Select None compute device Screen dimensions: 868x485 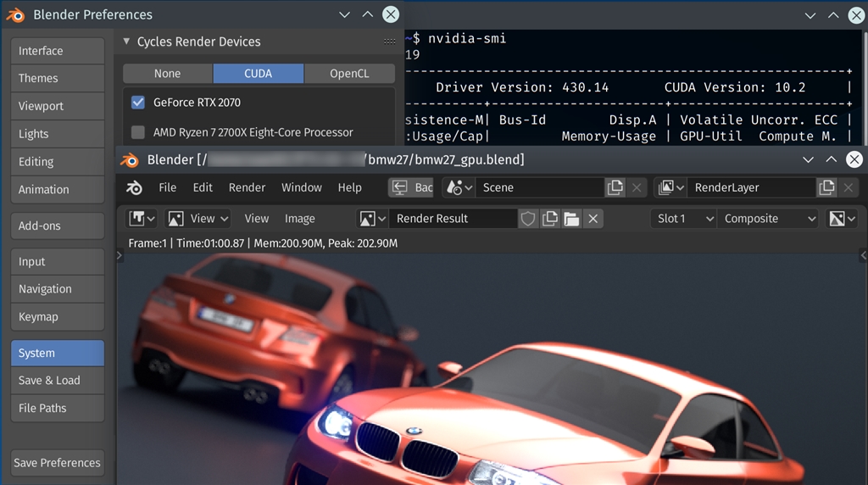coord(168,74)
